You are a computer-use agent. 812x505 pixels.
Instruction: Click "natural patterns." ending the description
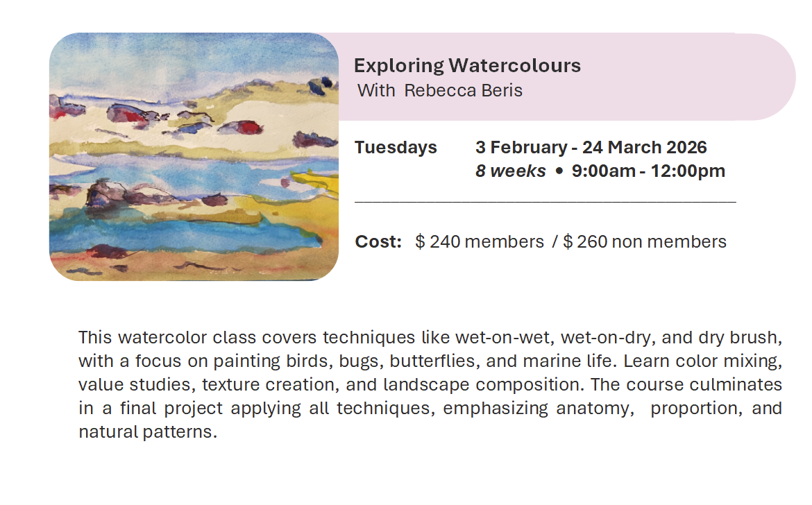148,432
